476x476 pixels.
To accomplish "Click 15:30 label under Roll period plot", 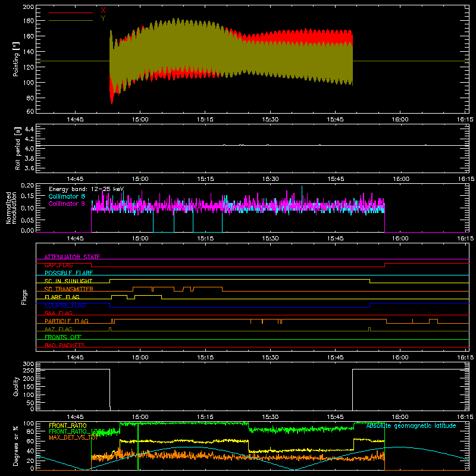I will [x=270, y=179].
